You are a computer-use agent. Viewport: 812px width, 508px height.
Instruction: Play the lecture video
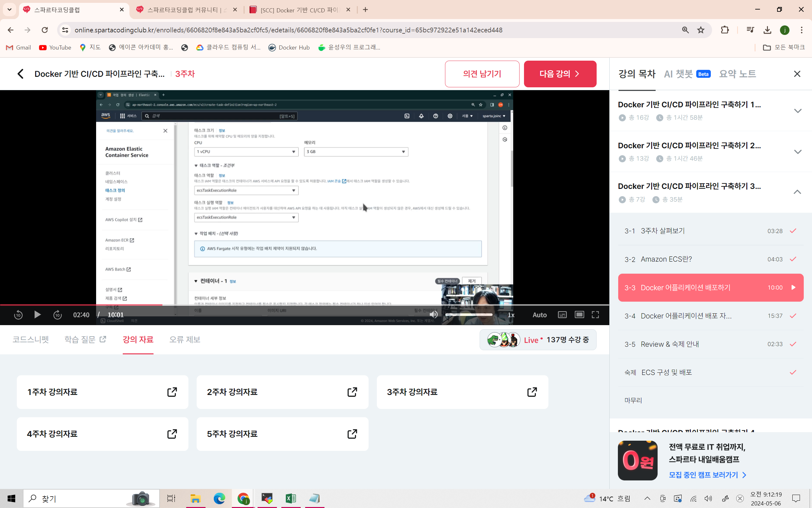point(37,315)
